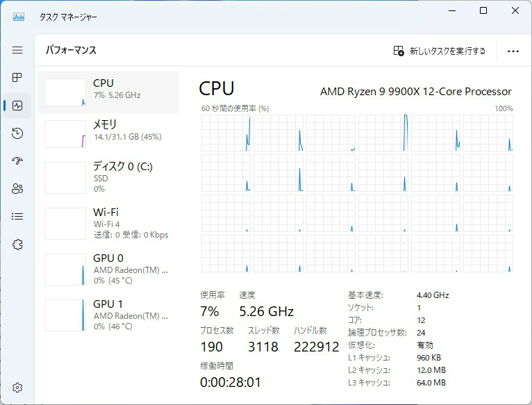Toggle the hamburger navigation menu
This screenshot has width=532, height=405.
pos(17,50)
